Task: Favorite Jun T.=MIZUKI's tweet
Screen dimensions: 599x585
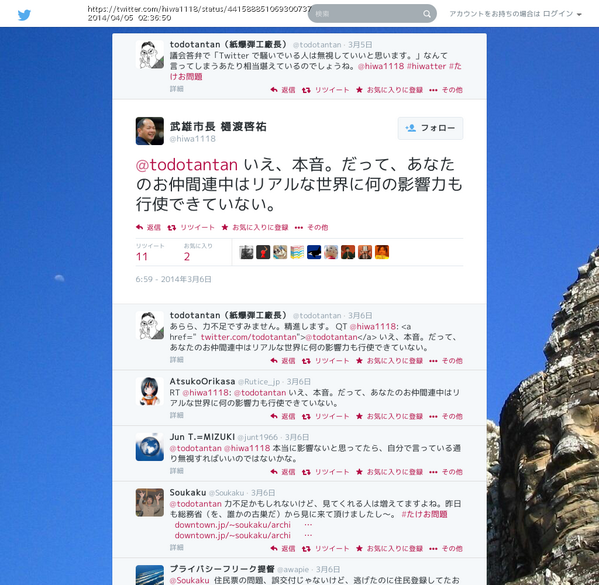Action: click(389, 472)
